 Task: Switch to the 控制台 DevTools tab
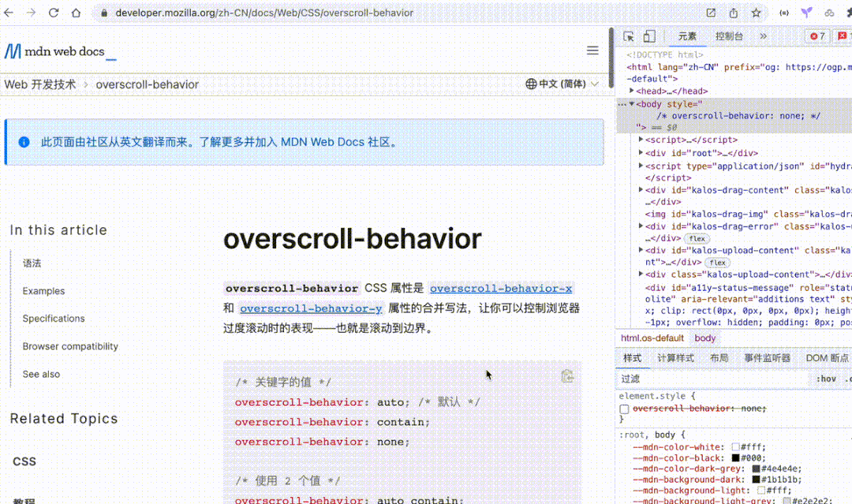point(729,36)
